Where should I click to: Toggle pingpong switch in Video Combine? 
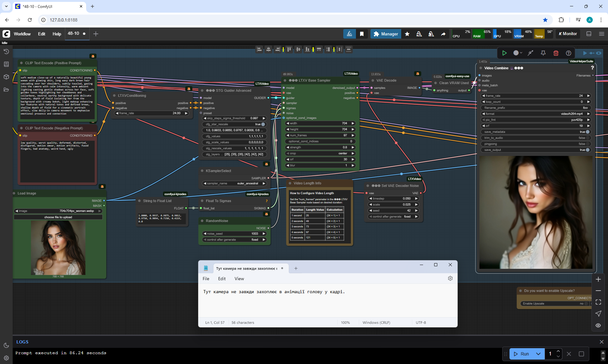click(587, 144)
